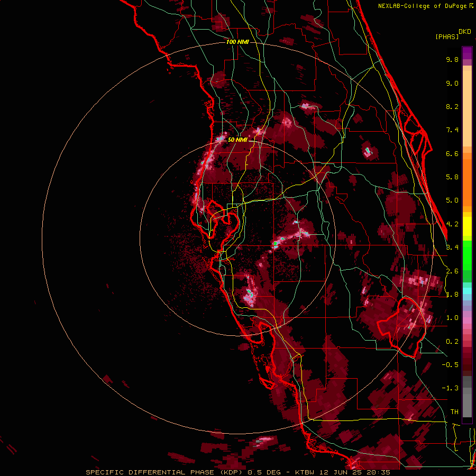Click the 8.2 scale value
The height and width of the screenshot is (476, 476).
452,106
